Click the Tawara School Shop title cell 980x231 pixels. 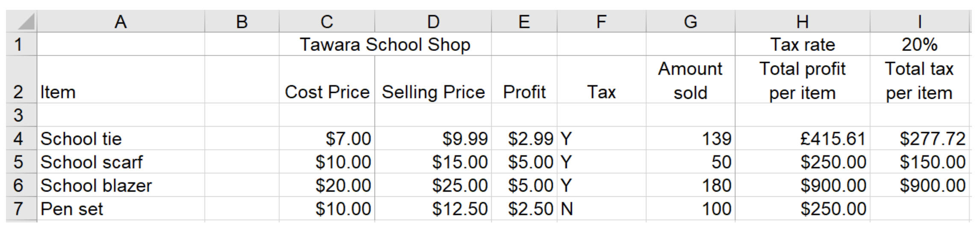click(x=385, y=44)
